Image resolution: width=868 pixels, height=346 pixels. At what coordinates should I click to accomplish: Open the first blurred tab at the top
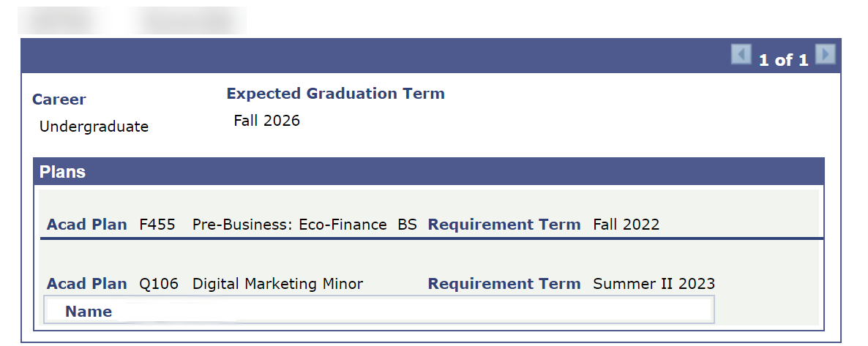(60, 20)
